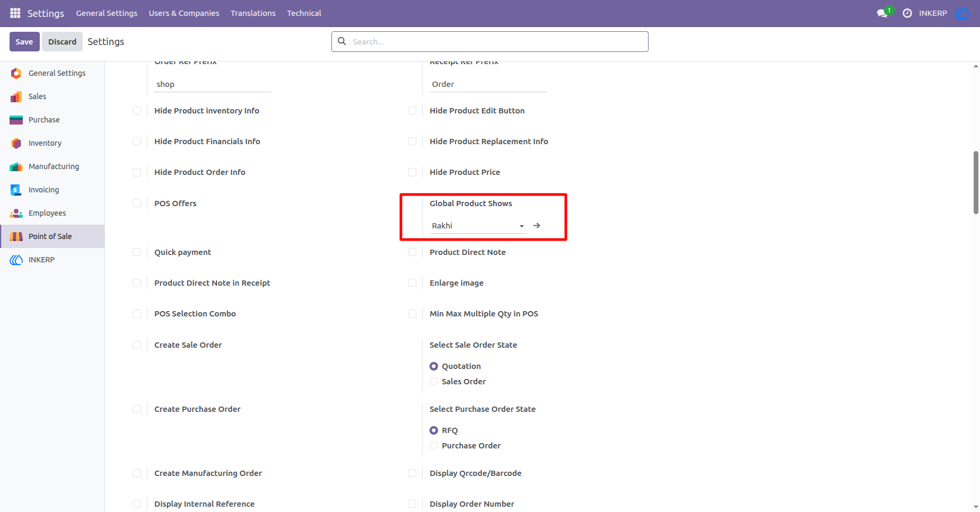Click the Sales sidebar icon

coord(16,96)
